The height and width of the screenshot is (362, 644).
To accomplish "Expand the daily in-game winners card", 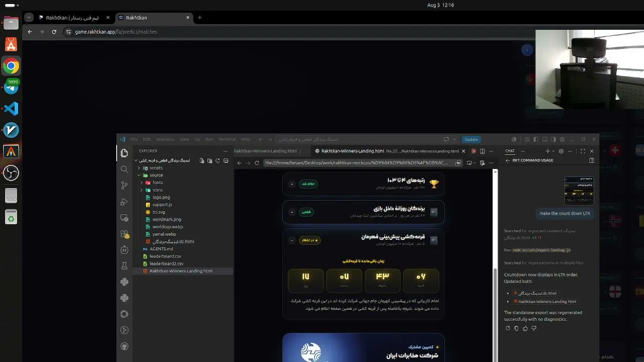I will [292, 212].
